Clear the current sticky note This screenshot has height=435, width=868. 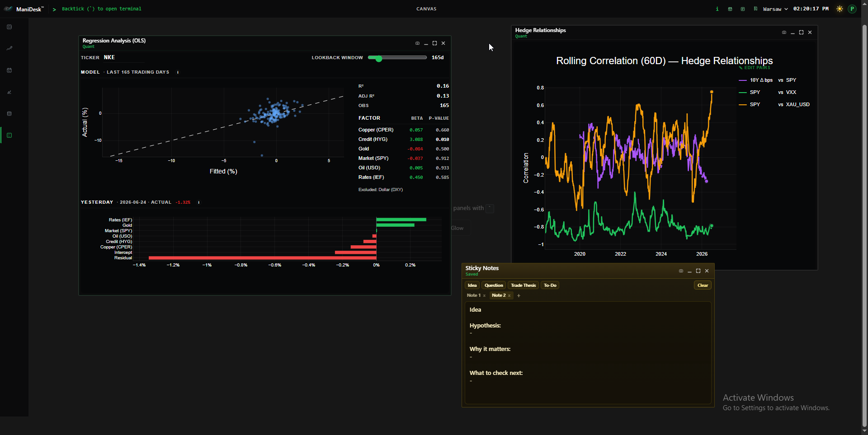click(x=703, y=285)
